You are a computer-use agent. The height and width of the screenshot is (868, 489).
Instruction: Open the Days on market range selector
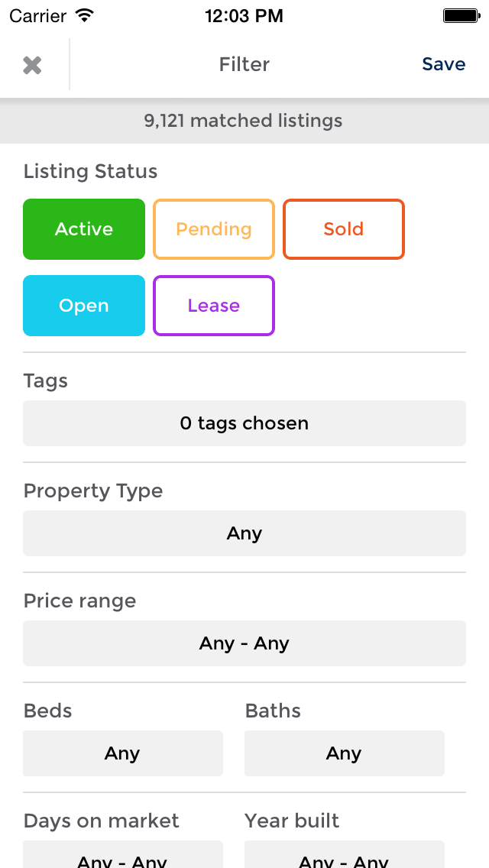click(x=122, y=860)
